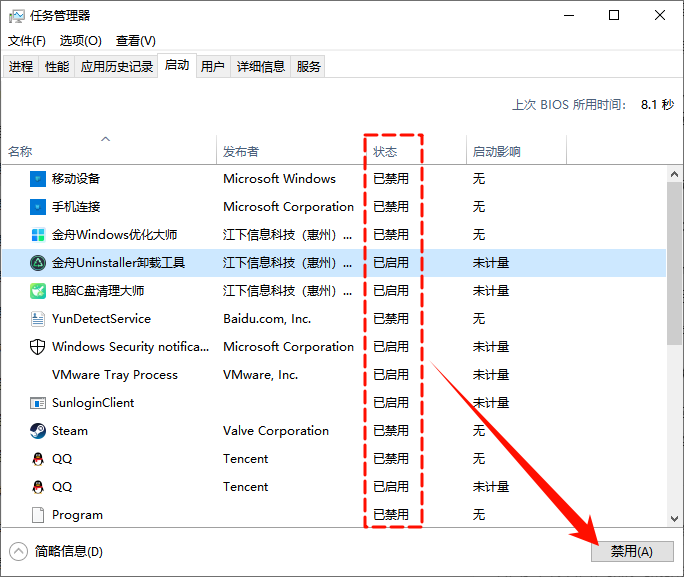Sort by the 发布者 column header
This screenshot has width=684, height=577.
(x=291, y=150)
